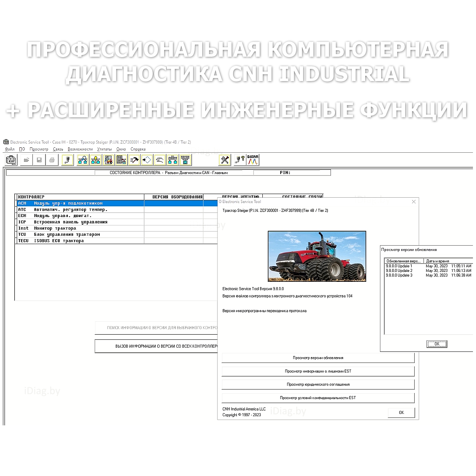Viewport: 476px width, 476px height.
Task: Click Просмотр юридического соглашения button
Action: (318, 385)
